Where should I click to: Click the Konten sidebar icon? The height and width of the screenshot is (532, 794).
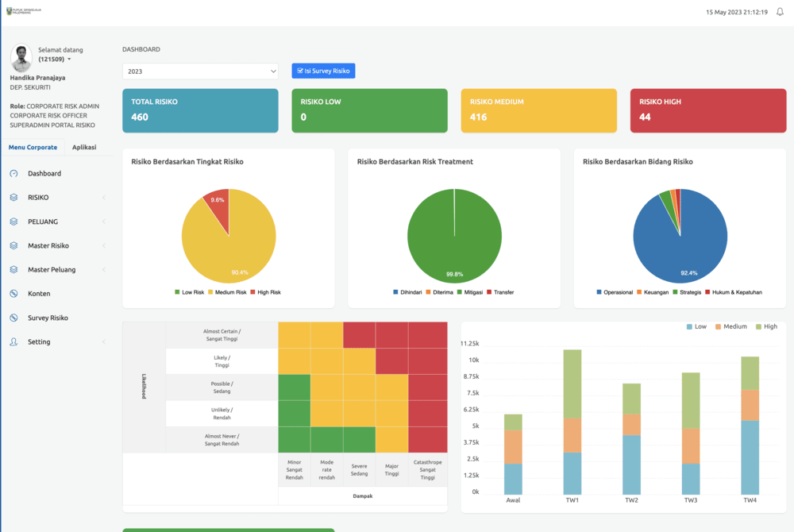pos(13,294)
